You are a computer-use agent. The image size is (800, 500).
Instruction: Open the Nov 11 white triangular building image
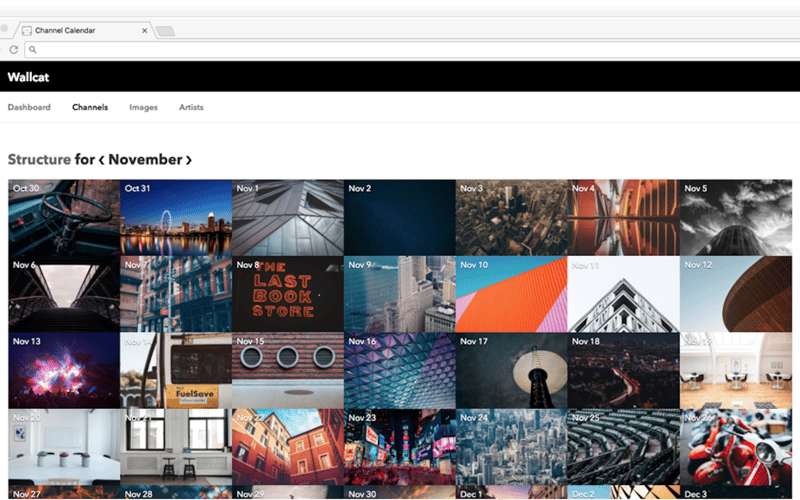point(623,294)
